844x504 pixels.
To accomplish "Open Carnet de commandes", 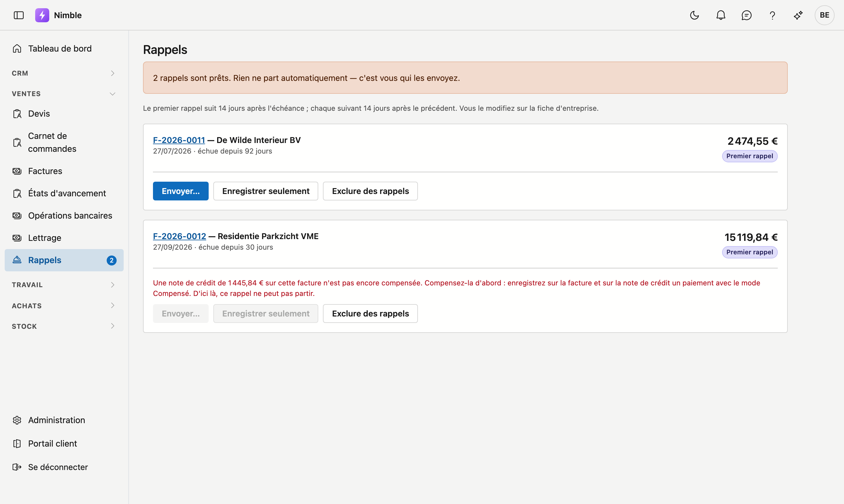I will tap(64, 142).
